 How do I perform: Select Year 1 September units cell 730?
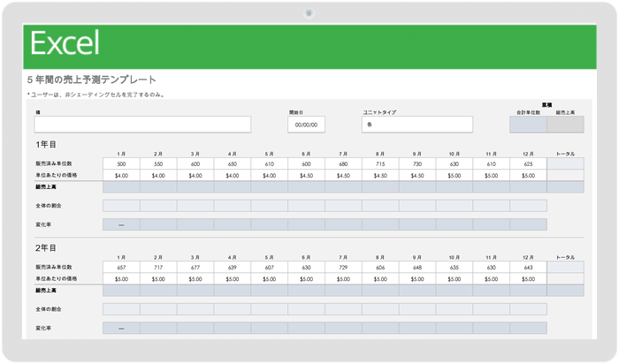417,163
